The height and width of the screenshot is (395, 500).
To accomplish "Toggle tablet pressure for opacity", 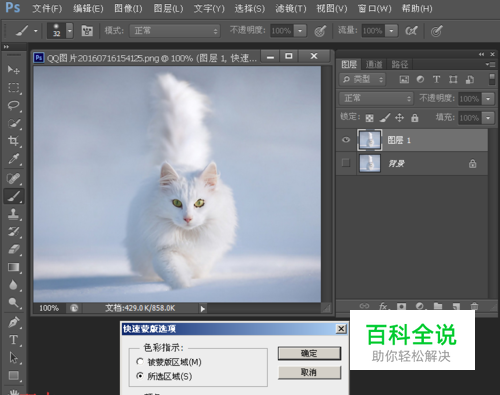I will click(320, 31).
